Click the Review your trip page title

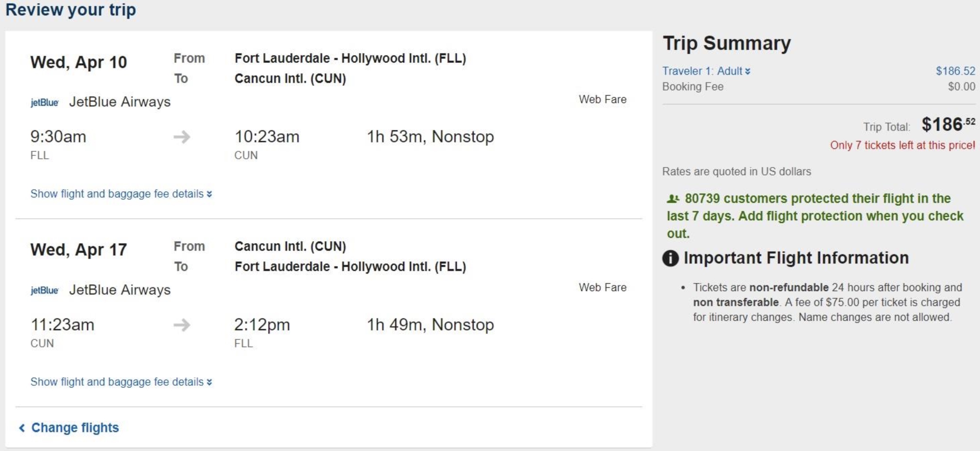point(71,10)
